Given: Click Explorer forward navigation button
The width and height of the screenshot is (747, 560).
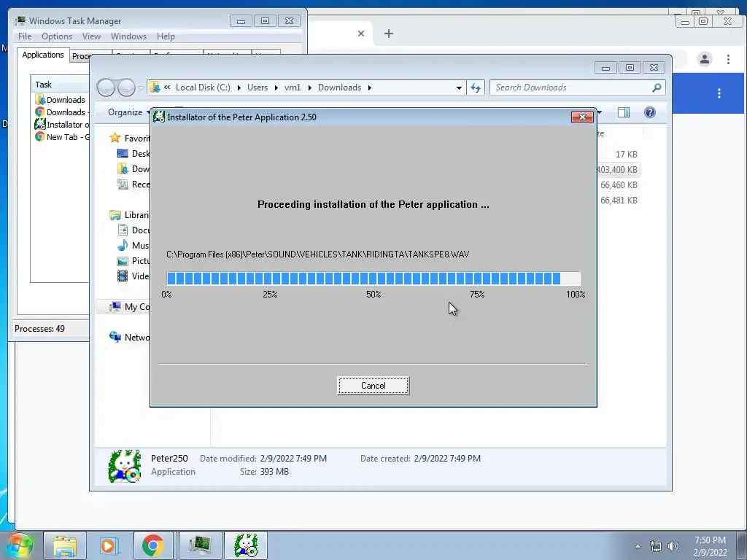Looking at the screenshot, I should (126, 87).
